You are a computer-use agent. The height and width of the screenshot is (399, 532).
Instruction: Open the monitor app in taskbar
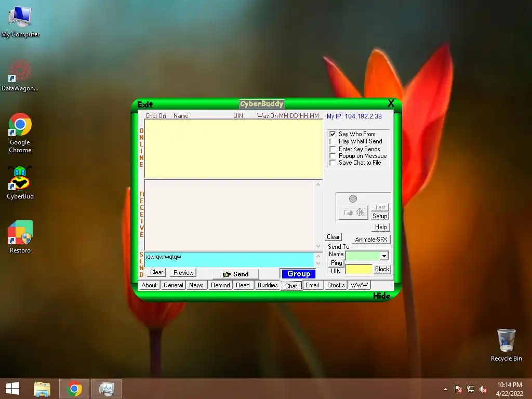[x=107, y=389]
